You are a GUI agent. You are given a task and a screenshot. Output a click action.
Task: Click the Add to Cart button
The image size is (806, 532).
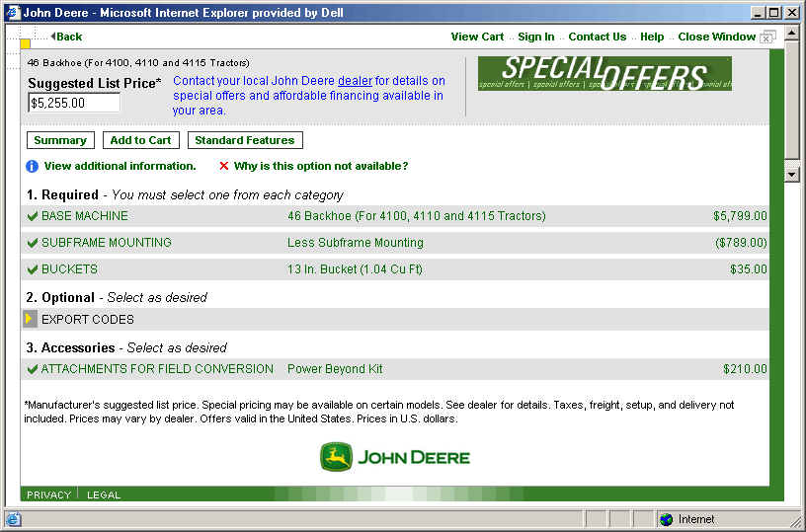[141, 140]
